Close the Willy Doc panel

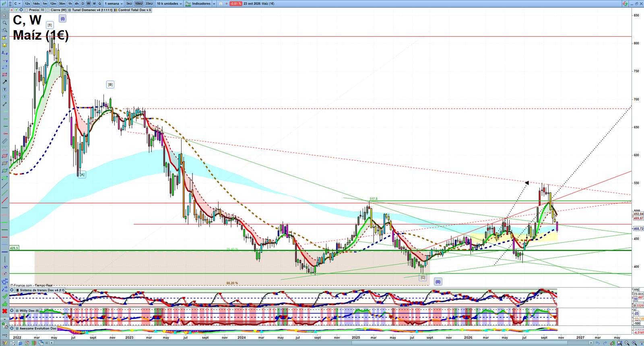(x=12, y=311)
